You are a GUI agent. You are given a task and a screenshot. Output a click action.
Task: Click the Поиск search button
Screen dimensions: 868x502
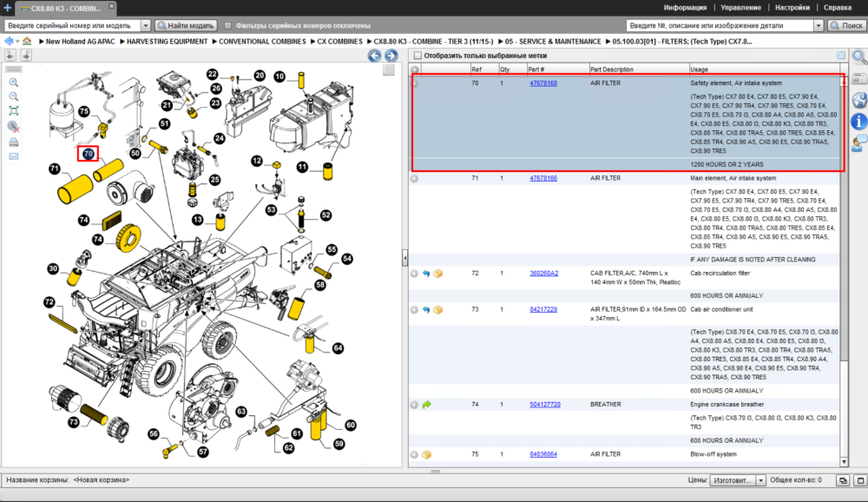click(846, 25)
